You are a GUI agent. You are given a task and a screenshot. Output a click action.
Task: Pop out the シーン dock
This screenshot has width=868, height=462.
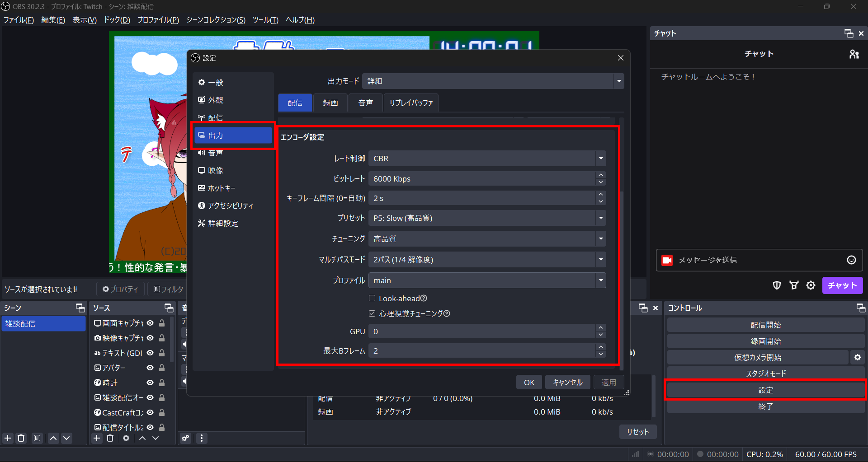80,308
